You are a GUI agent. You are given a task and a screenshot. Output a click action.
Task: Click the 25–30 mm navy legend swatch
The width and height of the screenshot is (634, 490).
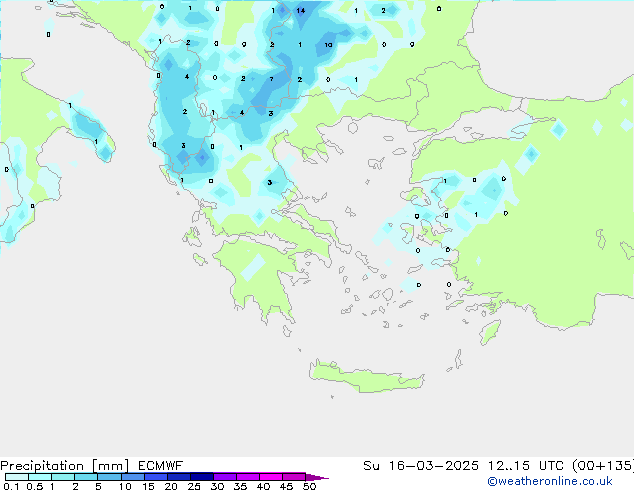pyautogui.click(x=201, y=477)
